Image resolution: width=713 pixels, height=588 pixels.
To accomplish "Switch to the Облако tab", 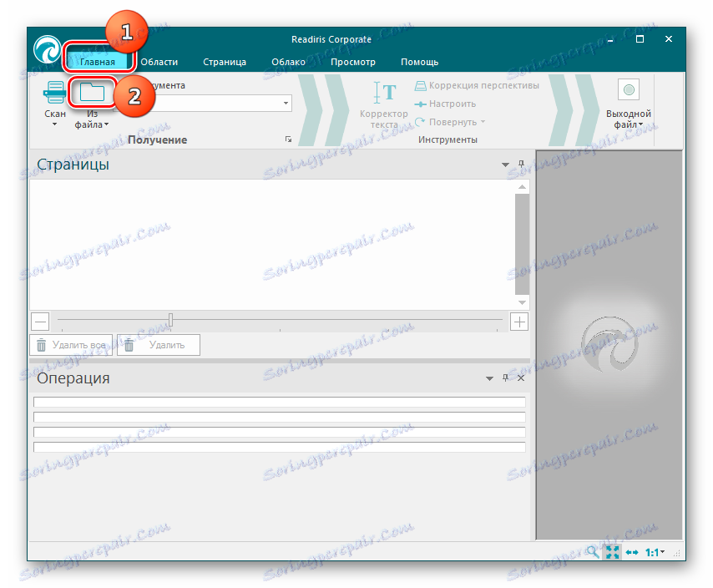I will tap(288, 62).
